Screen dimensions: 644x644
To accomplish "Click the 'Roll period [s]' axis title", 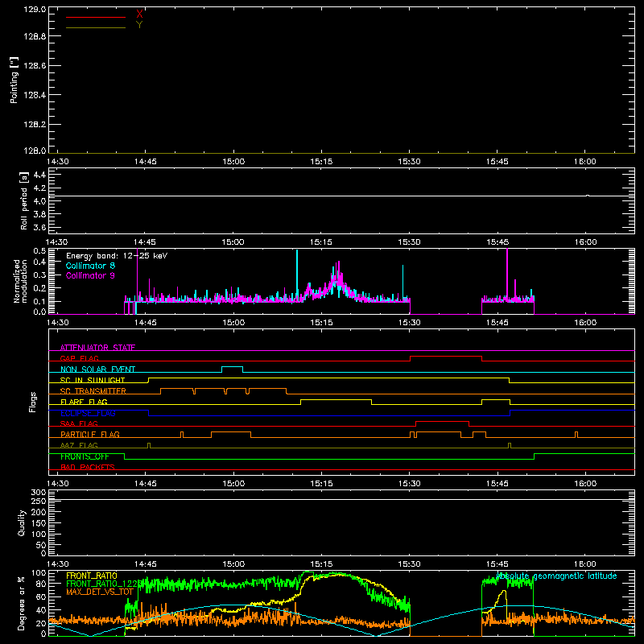I will [x=23, y=200].
